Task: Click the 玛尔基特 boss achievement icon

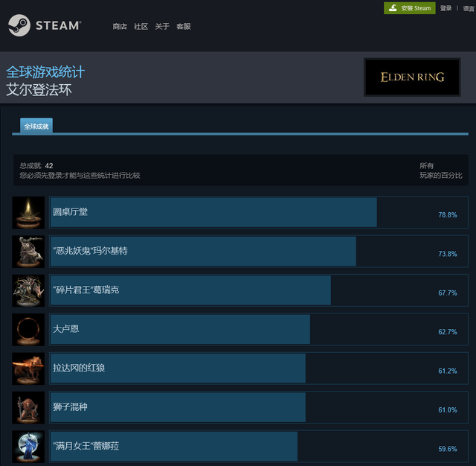Action: coord(28,252)
